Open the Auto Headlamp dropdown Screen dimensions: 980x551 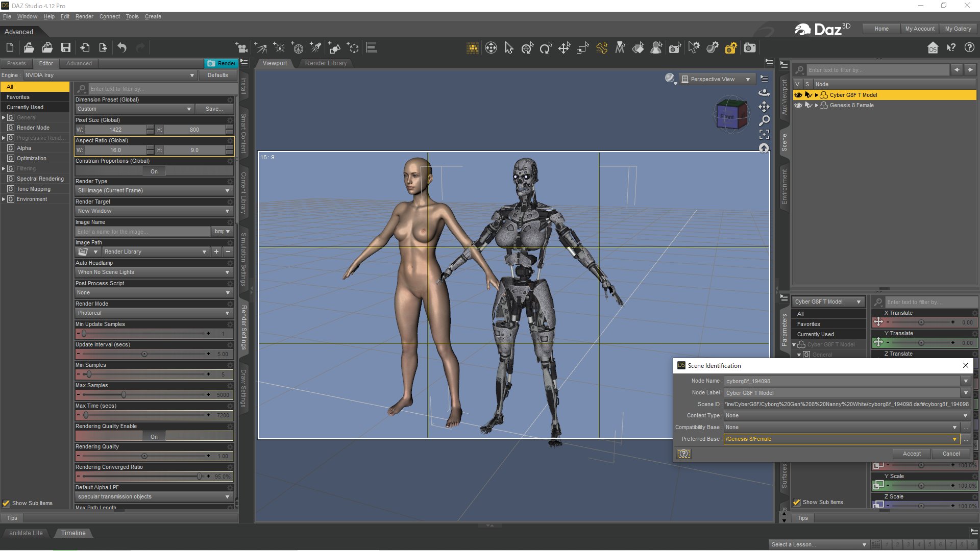coord(154,272)
